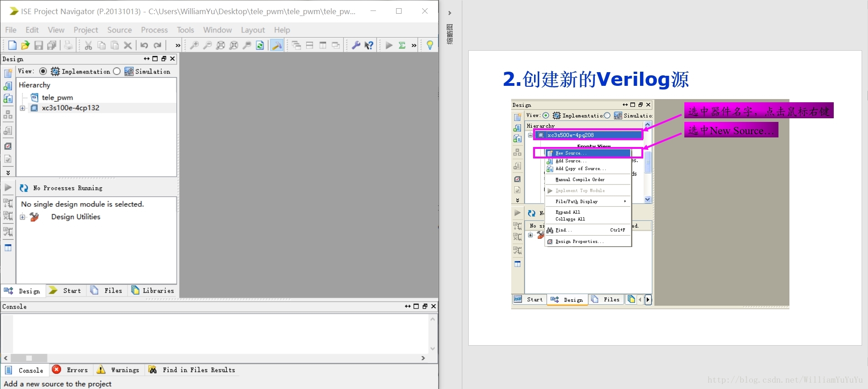Open a file using the folder toolbar icon
This screenshot has width=868, height=389.
(25, 45)
